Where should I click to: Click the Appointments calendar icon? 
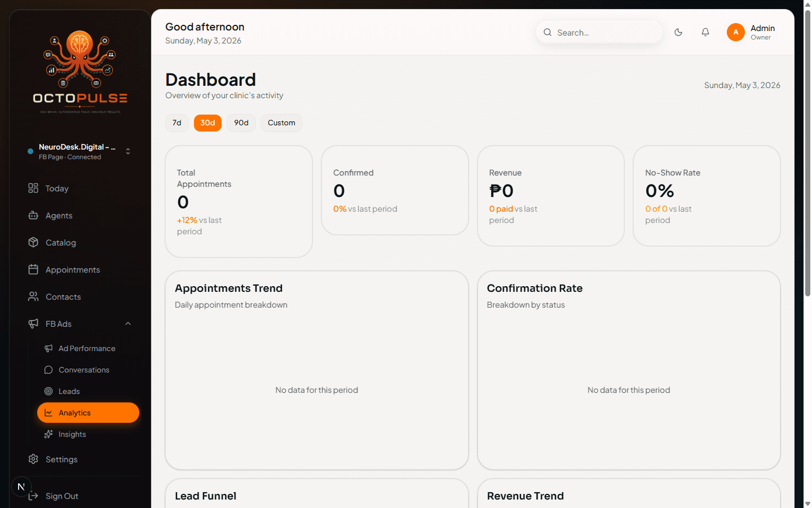tap(33, 269)
